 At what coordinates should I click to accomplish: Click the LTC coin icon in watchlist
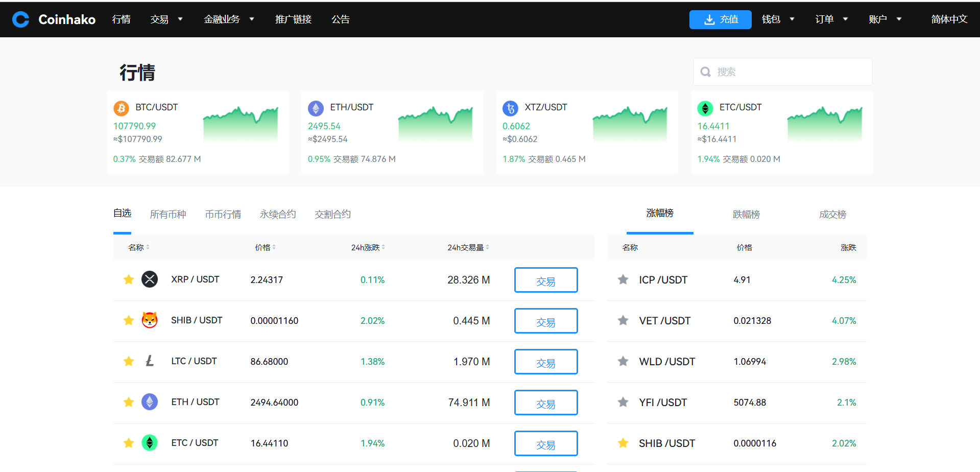[150, 361]
